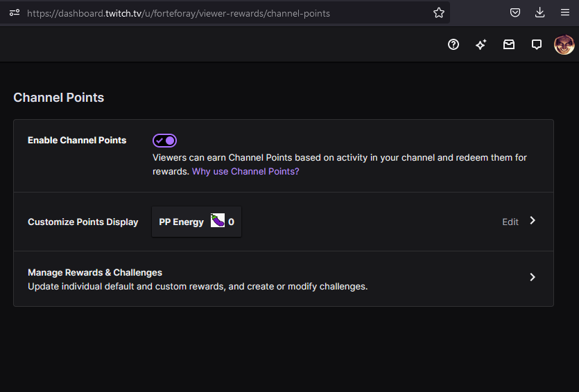
Task: Click the Channel Points page heading
Action: coord(59,98)
